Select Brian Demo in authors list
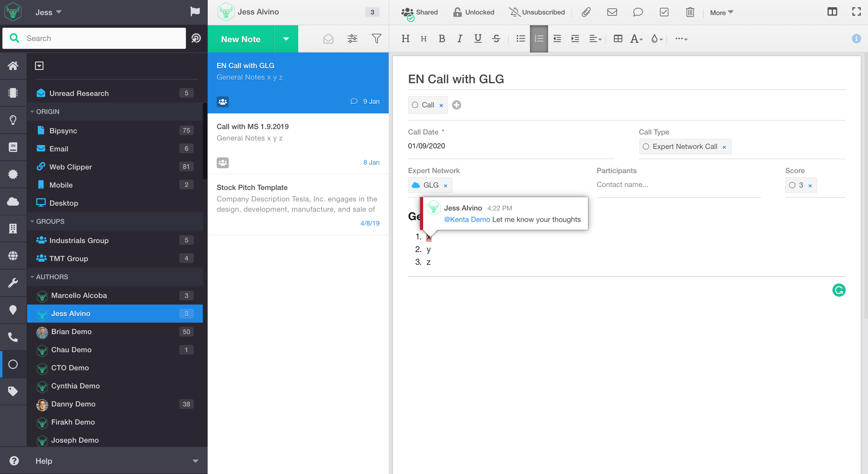This screenshot has height=474, width=868. [72, 332]
